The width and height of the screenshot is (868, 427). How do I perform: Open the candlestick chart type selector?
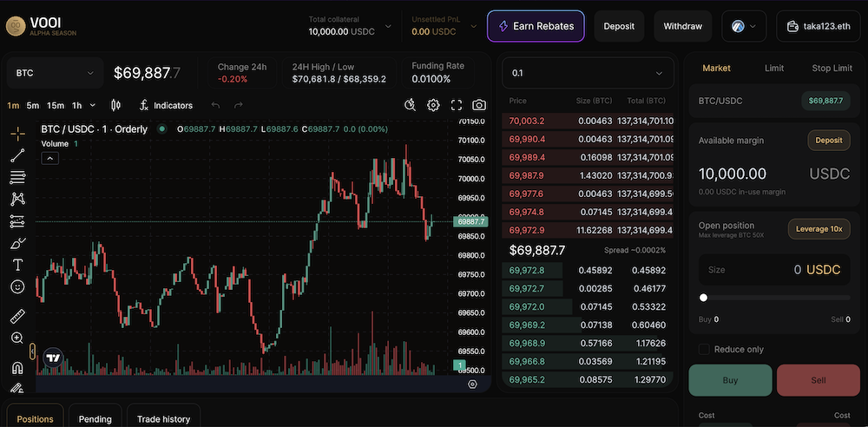115,105
